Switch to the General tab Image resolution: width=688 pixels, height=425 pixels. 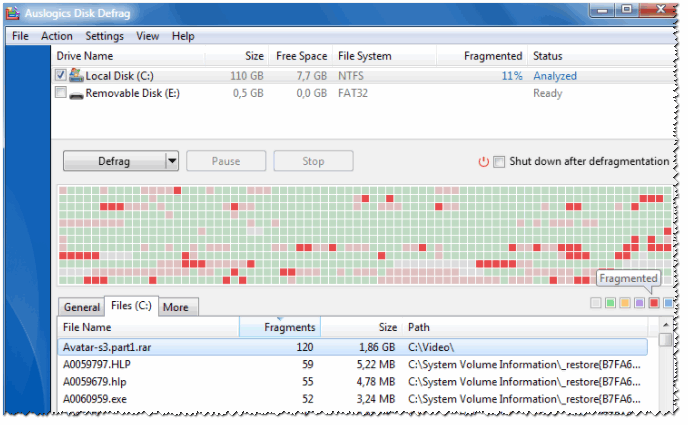(82, 307)
